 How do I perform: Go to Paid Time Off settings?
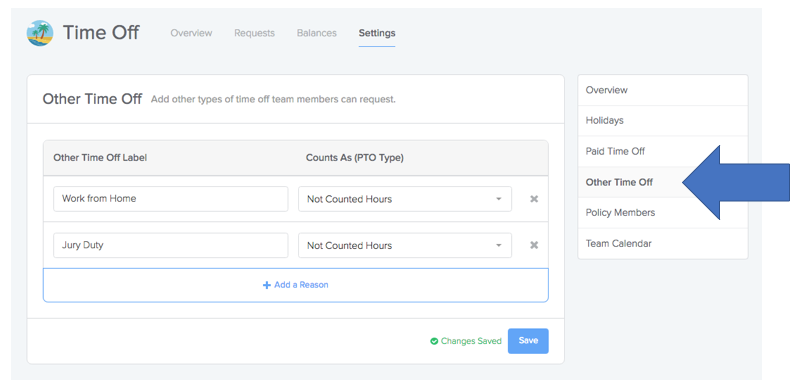click(x=663, y=151)
